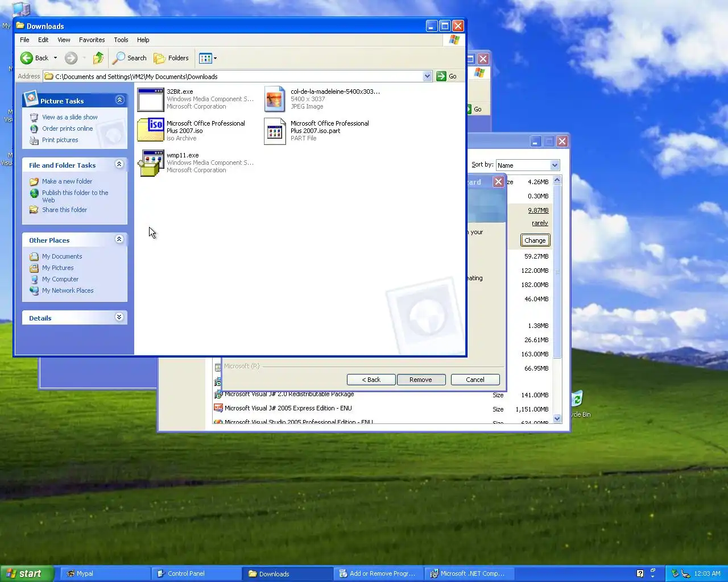
Task: Click Make a new folder link
Action: click(x=67, y=181)
